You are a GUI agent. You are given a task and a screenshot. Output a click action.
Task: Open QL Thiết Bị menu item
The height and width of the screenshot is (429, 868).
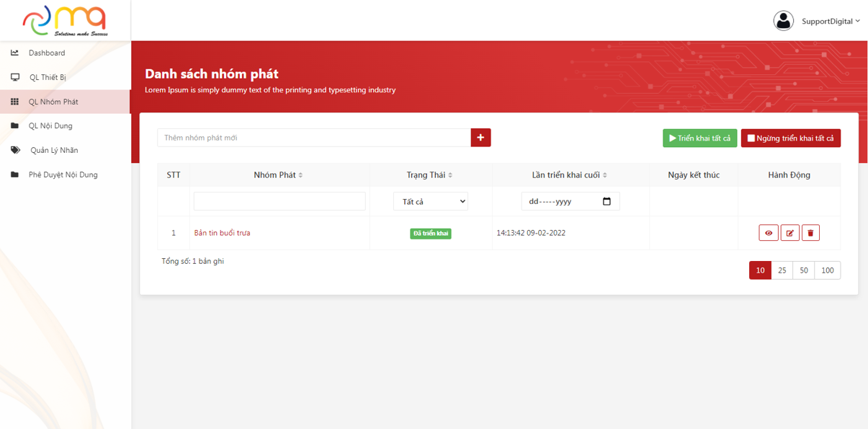pos(48,77)
